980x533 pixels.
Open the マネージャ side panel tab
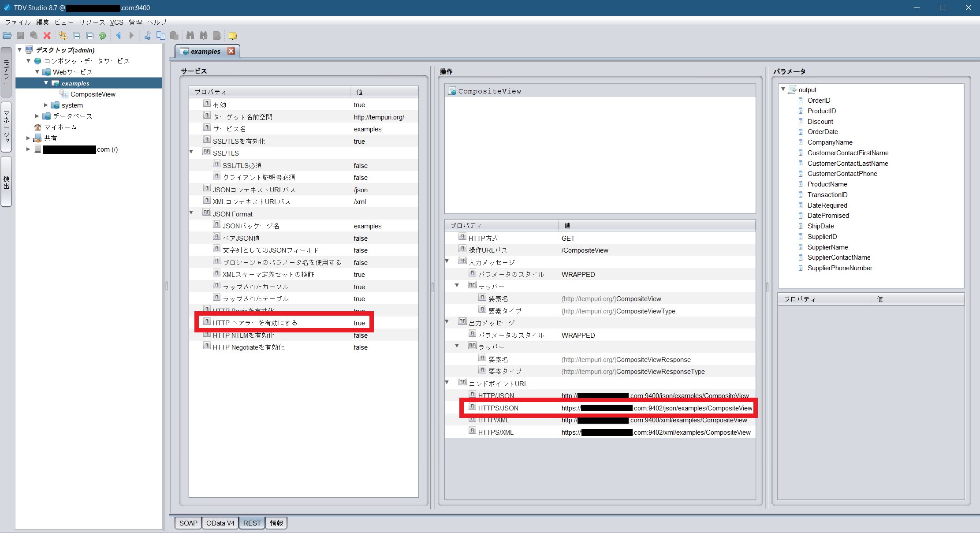tap(6, 127)
